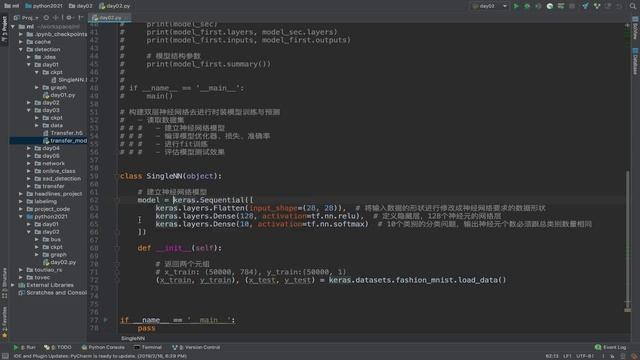Click the VCS commit branch icon
The width and height of the screenshot is (640, 360).
click(597, 6)
